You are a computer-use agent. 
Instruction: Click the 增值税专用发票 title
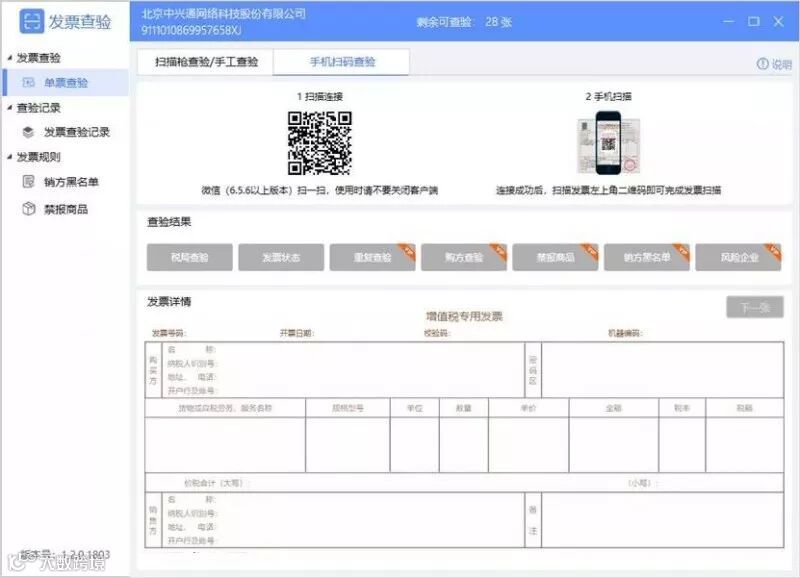pyautogui.click(x=464, y=316)
